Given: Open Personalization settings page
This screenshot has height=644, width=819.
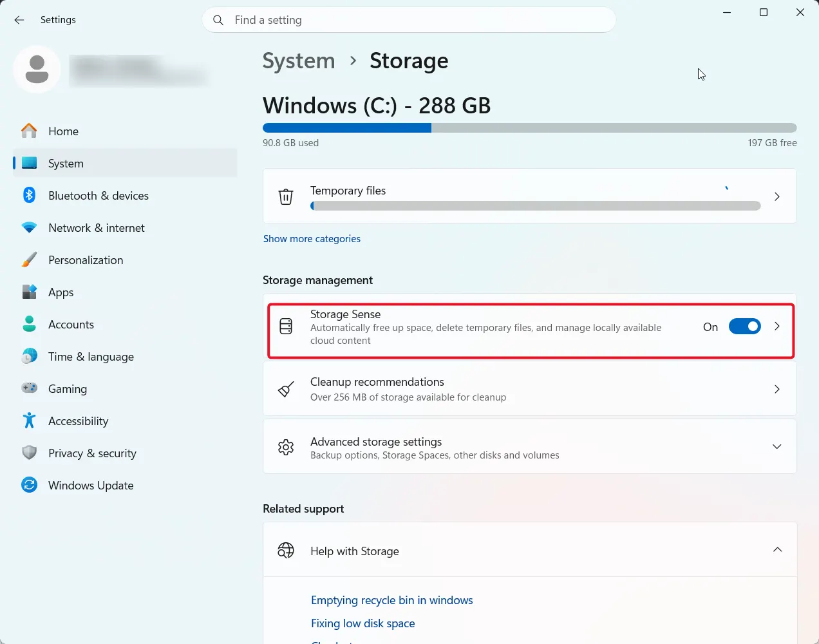Looking at the screenshot, I should [125, 260].
